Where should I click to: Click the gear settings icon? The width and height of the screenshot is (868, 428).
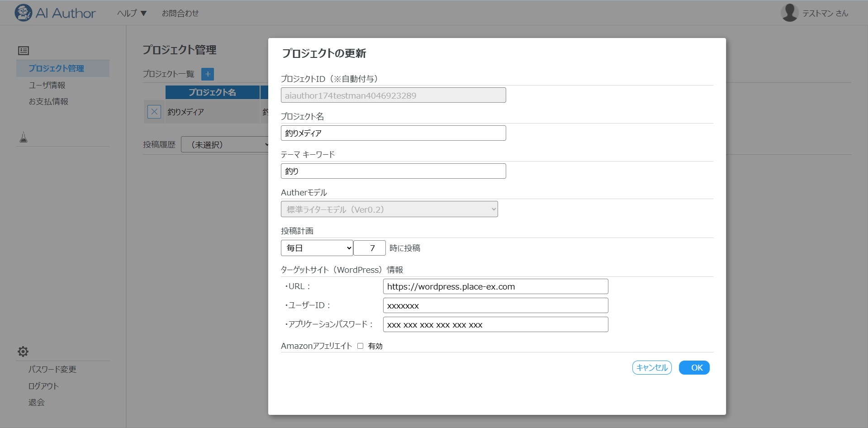(23, 352)
